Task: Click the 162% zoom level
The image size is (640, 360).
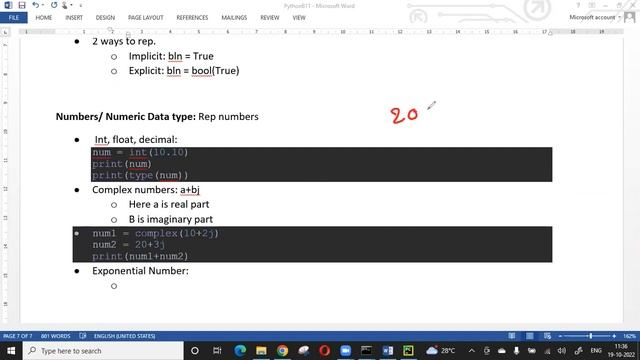Action: (x=629, y=336)
